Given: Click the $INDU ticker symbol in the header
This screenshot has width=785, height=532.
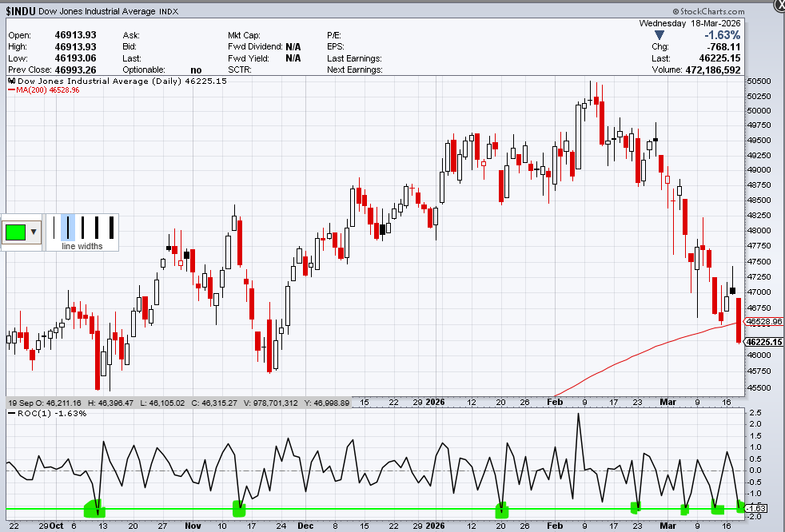Looking at the screenshot, I should tap(21, 11).
